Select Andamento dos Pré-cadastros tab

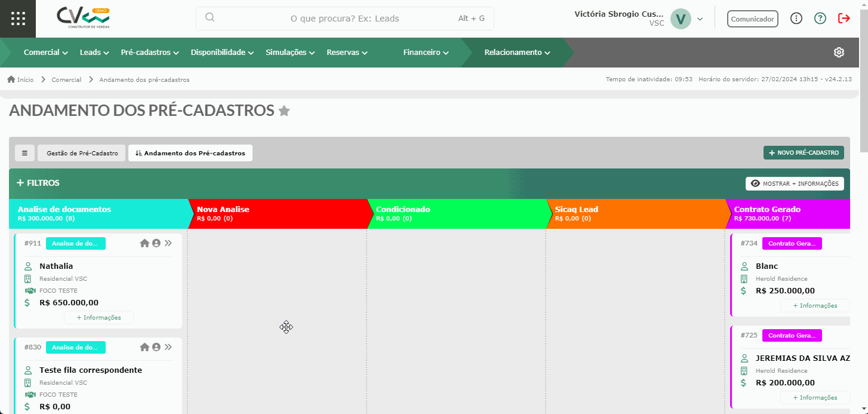(x=190, y=153)
